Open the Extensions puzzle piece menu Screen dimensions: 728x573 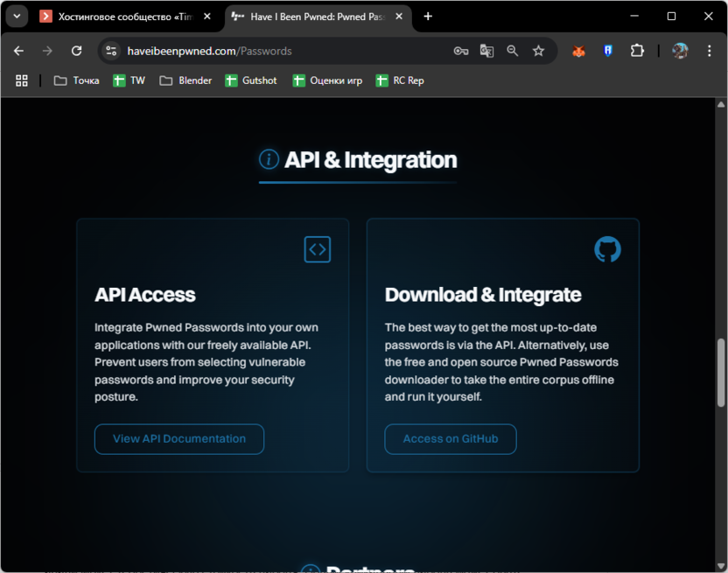[637, 52]
